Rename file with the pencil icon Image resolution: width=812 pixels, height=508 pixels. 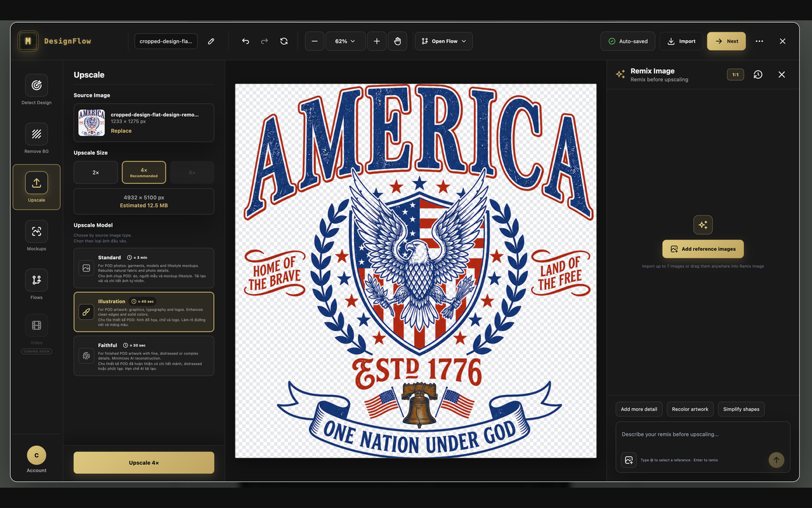click(211, 41)
